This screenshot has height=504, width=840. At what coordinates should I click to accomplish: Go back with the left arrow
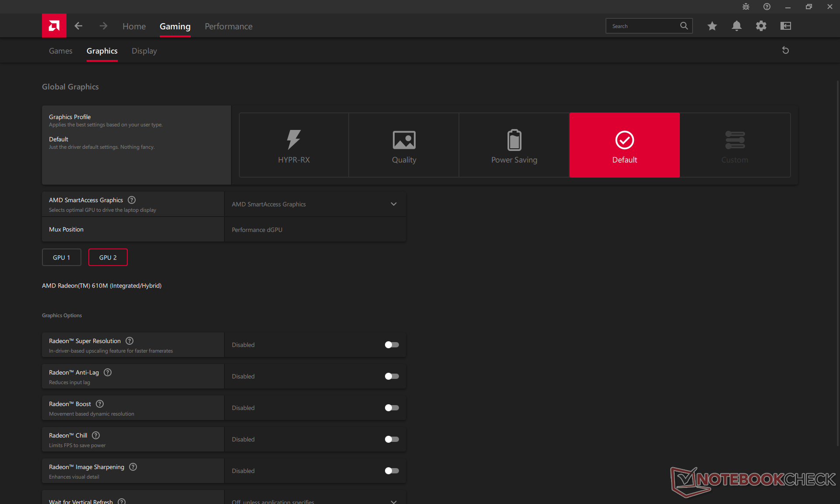tap(78, 26)
